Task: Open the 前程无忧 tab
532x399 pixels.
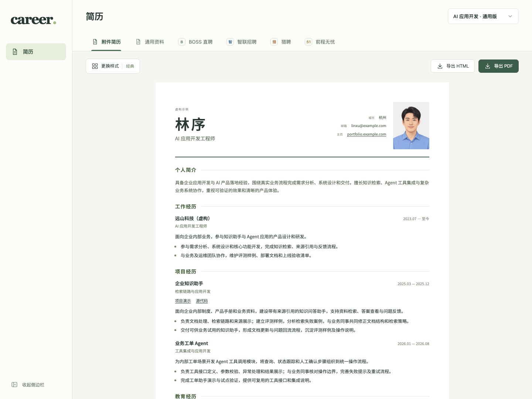Action: point(320,42)
